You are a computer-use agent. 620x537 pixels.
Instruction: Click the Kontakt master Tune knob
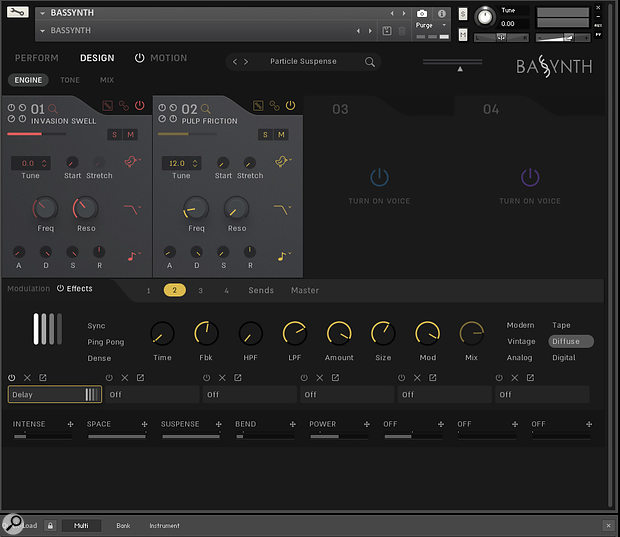[485, 17]
